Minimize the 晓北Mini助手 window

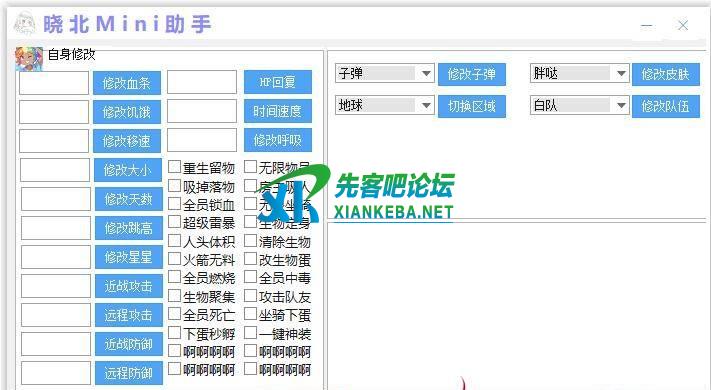647,25
